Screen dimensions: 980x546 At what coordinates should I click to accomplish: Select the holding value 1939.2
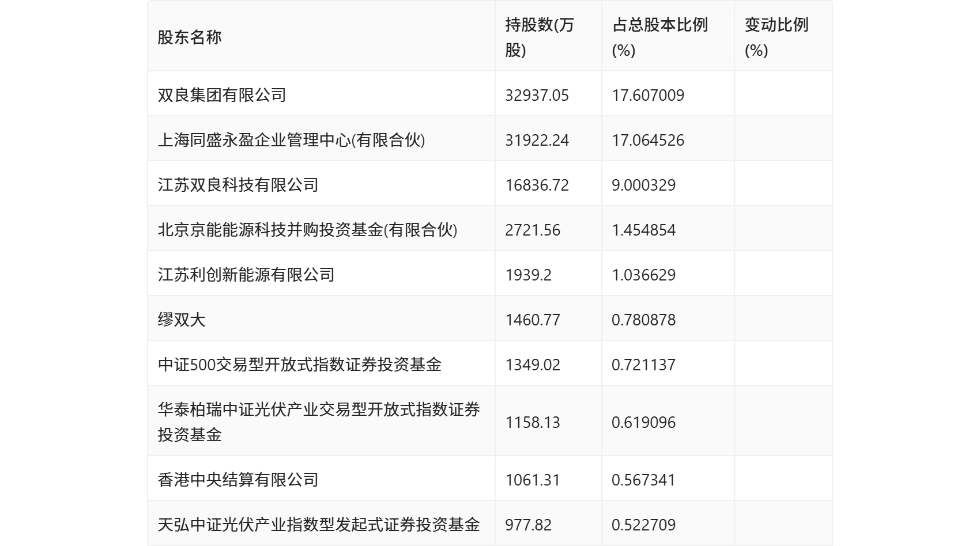coord(528,275)
